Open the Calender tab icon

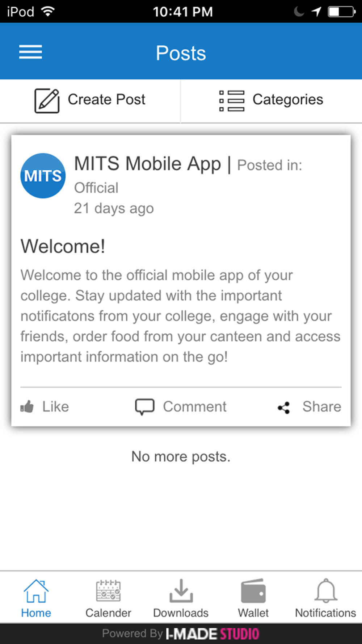click(108, 591)
